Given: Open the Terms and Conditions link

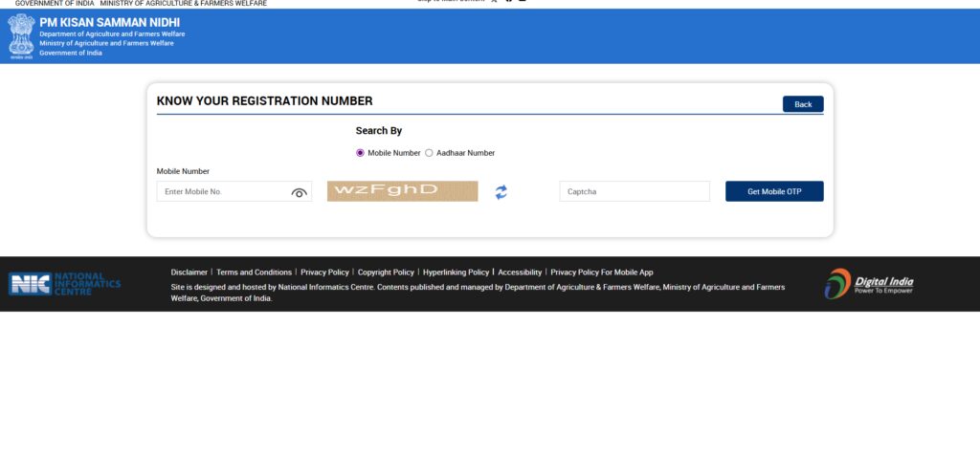Looking at the screenshot, I should click(254, 273).
